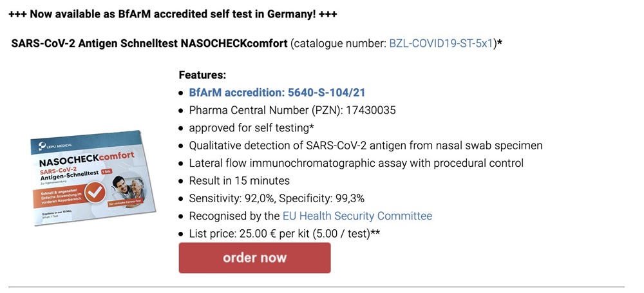This screenshot has width=644, height=293.
Task: Click the NASOCHECKcomfort product box image
Action: [94, 179]
